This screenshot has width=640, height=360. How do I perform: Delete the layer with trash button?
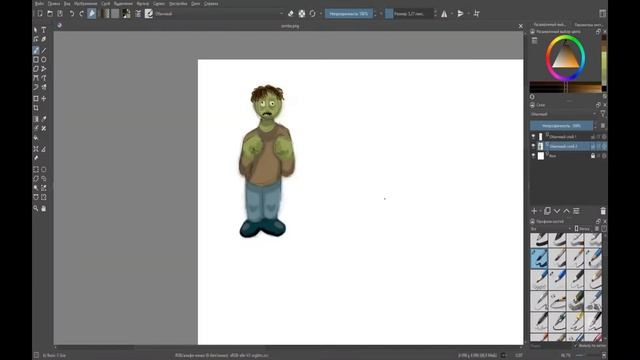pyautogui.click(x=603, y=211)
